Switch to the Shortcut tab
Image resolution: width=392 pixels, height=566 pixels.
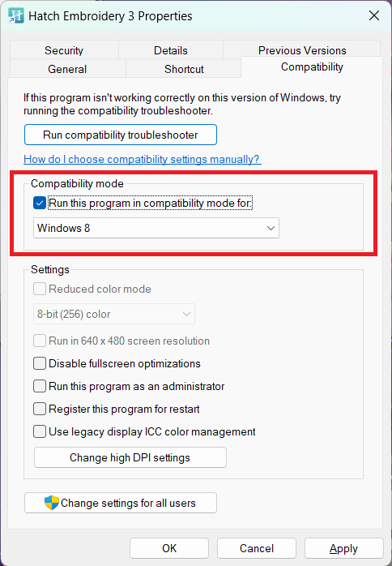[x=184, y=69]
